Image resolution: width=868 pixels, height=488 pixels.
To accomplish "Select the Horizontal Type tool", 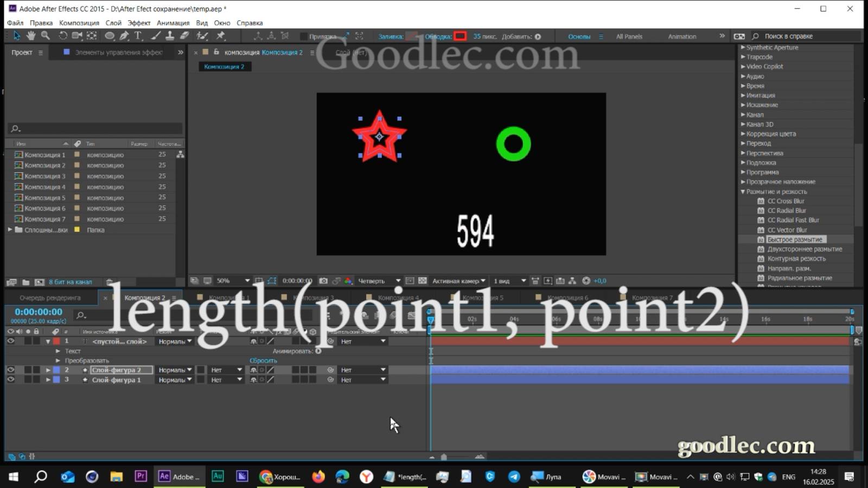I will [x=138, y=36].
